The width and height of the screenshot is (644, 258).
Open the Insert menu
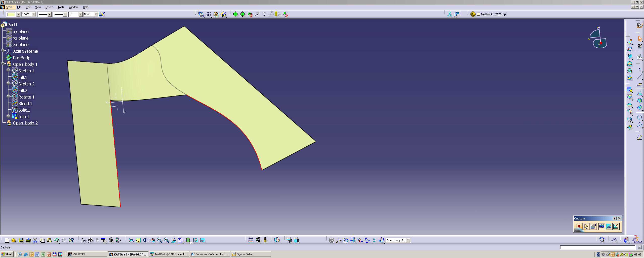[49, 7]
